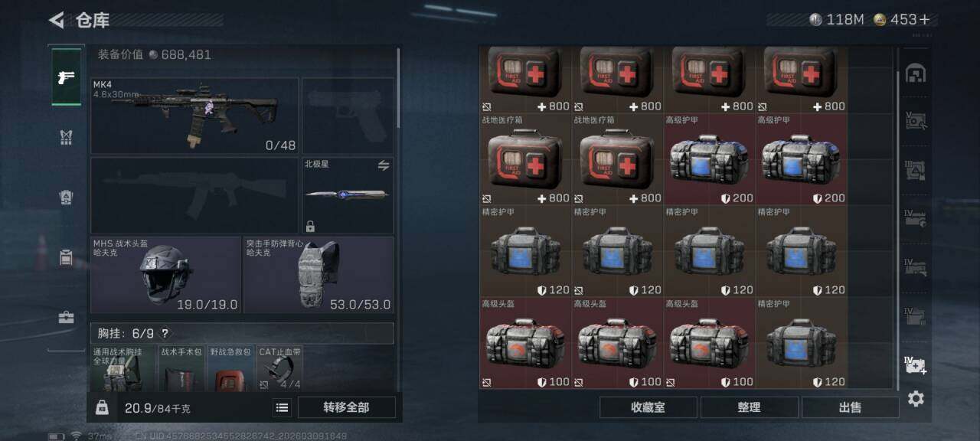Tap the lock icon on the knife slot
This screenshot has width=980, height=441.
pyautogui.click(x=310, y=226)
